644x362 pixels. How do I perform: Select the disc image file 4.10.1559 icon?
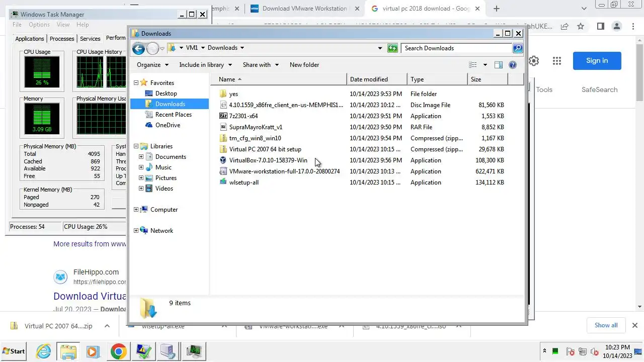tap(224, 105)
